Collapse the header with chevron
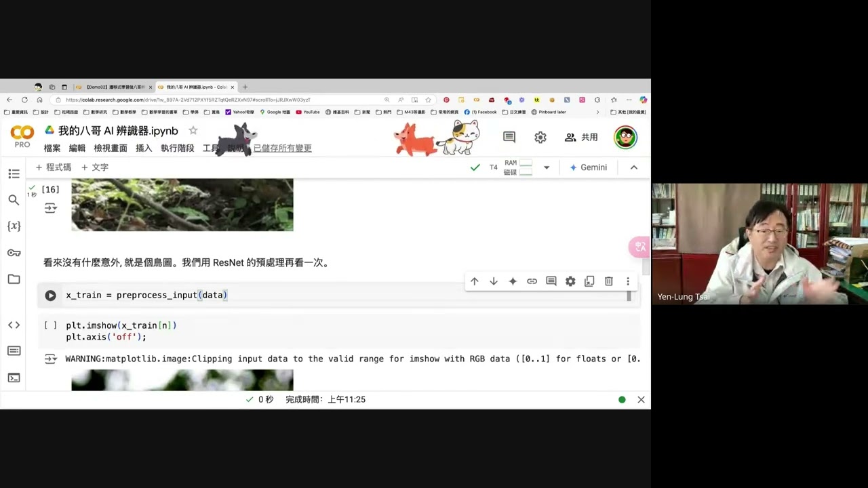 634,167
